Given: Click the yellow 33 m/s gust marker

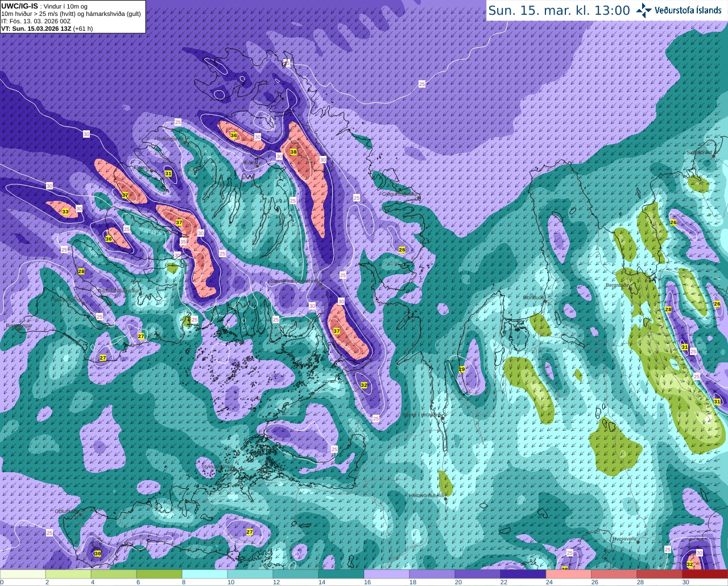Looking at the screenshot, I should tap(65, 212).
